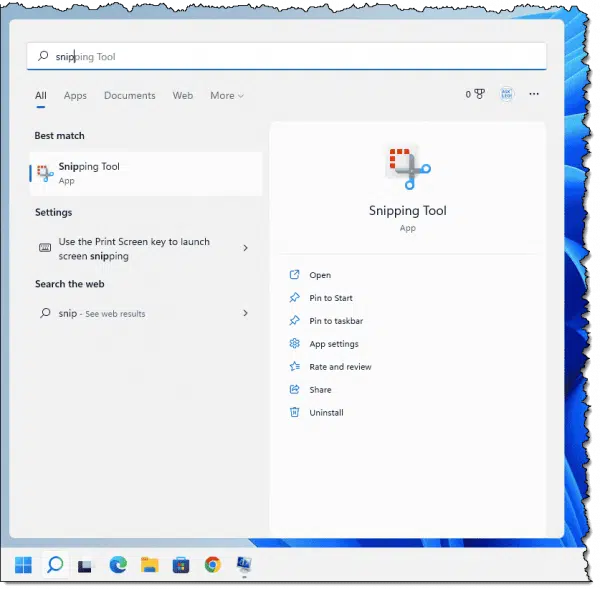Click the App label under preview title
The width and height of the screenshot is (600, 589).
(408, 228)
